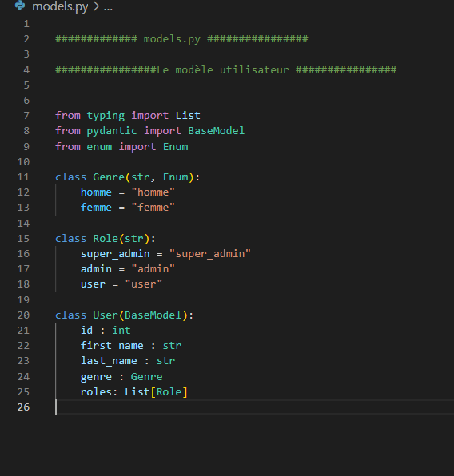Click the 'Genre' type annotation on line 24
Image resolution: width=454 pixels, height=476 pixels.
point(147,377)
